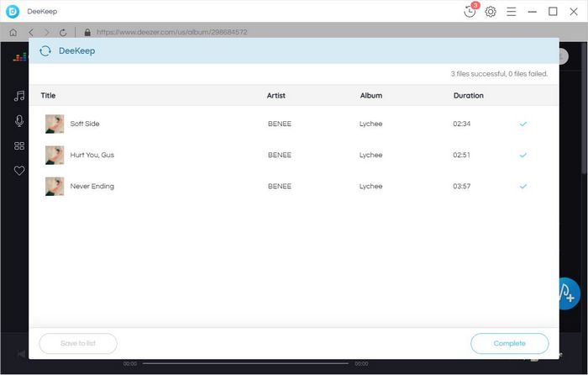The image size is (588, 375).
Task: Click the DeeKeep sync icon in dialog header
Action: [45, 50]
